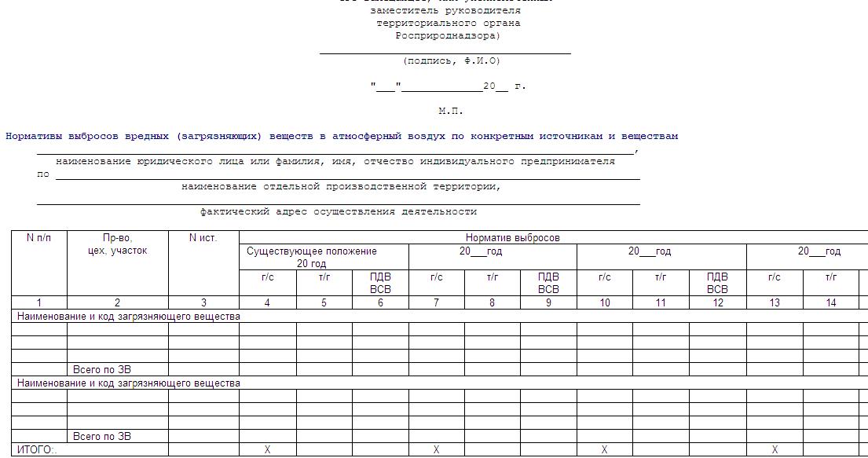Click the blank line above "фактический адрес" caption
This screenshot has width=868, height=458.
[338, 203]
